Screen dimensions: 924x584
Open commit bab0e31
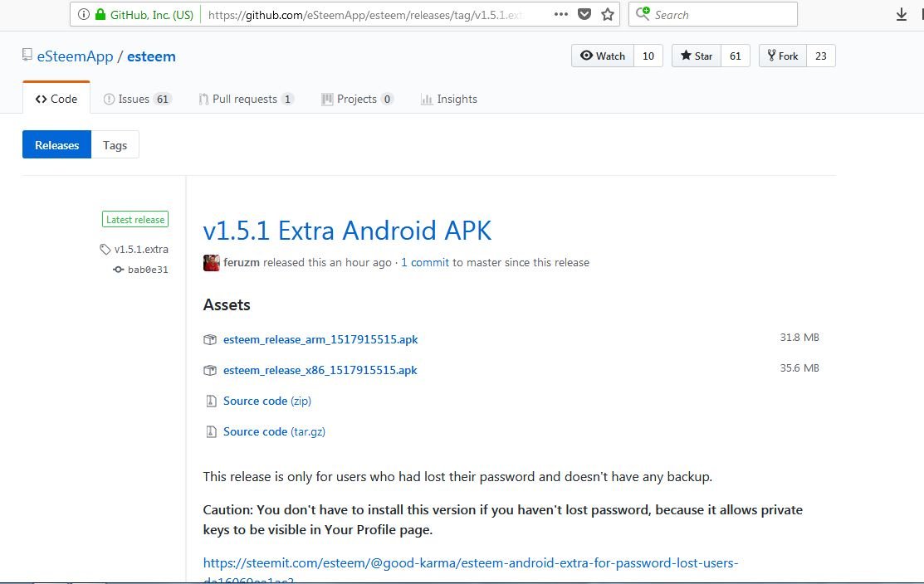[147, 270]
